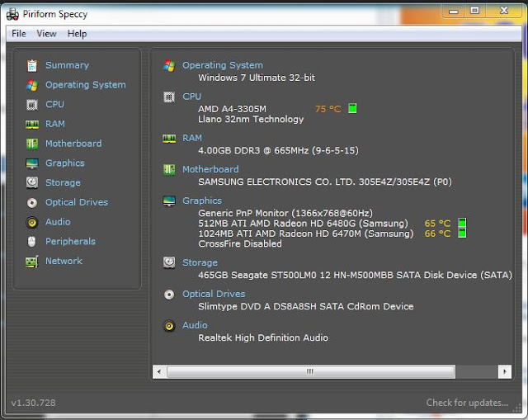Click the Motherboard icon in sidebar
528x420 pixels.
(x=32, y=144)
